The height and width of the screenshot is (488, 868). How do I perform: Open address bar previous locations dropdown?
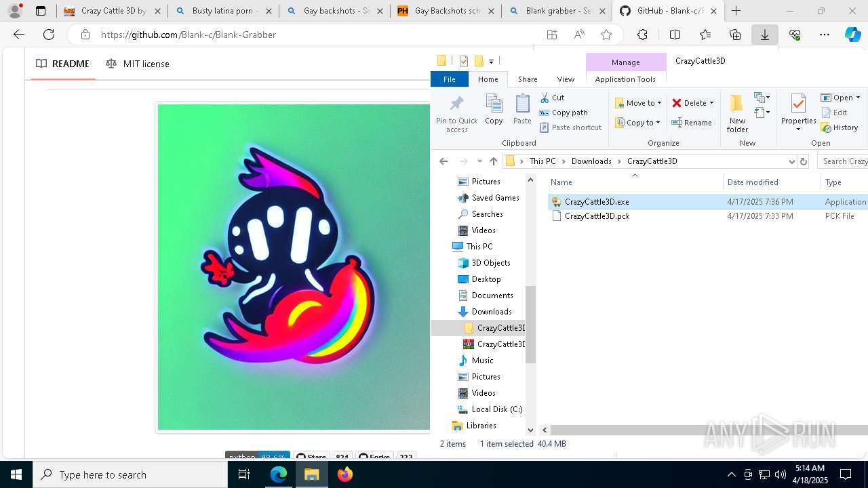click(791, 161)
